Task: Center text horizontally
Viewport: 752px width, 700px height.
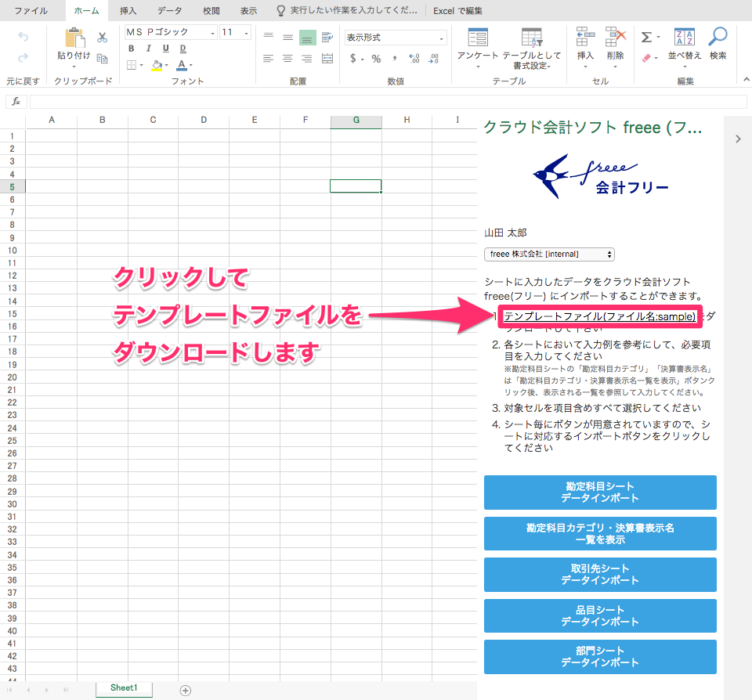Action: tap(287, 59)
